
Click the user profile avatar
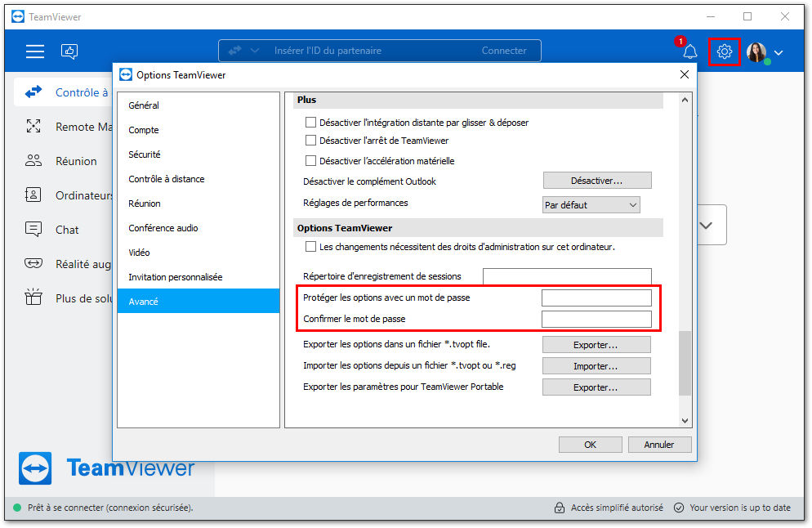click(756, 51)
